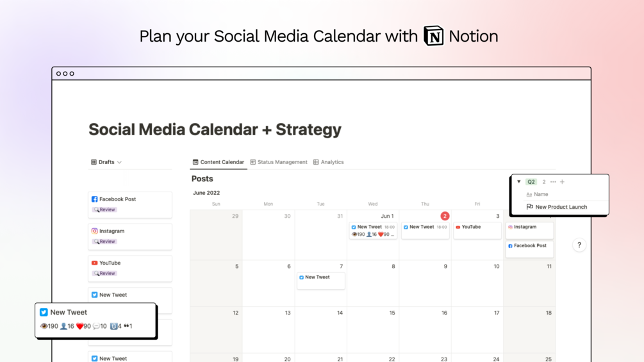This screenshot has width=644, height=362.
Task: Click the YouTube icon in the Drafts list
Action: pyautogui.click(x=94, y=263)
